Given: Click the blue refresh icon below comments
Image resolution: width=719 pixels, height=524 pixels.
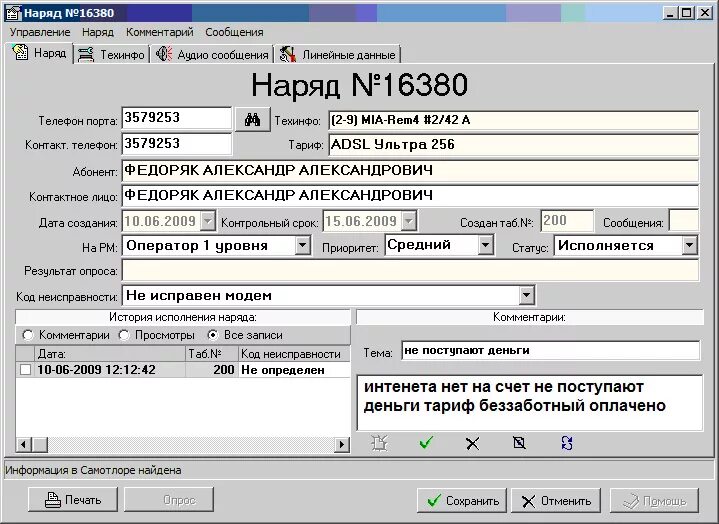Looking at the screenshot, I should [567, 443].
